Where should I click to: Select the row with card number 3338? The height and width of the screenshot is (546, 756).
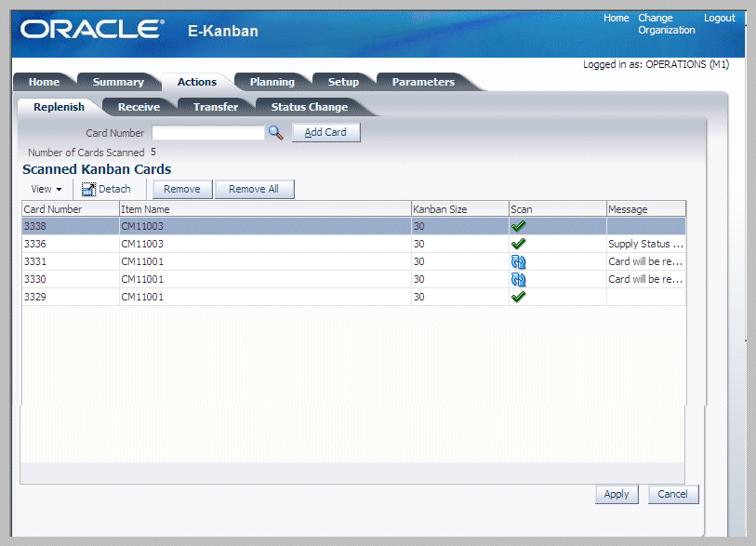[354, 226]
